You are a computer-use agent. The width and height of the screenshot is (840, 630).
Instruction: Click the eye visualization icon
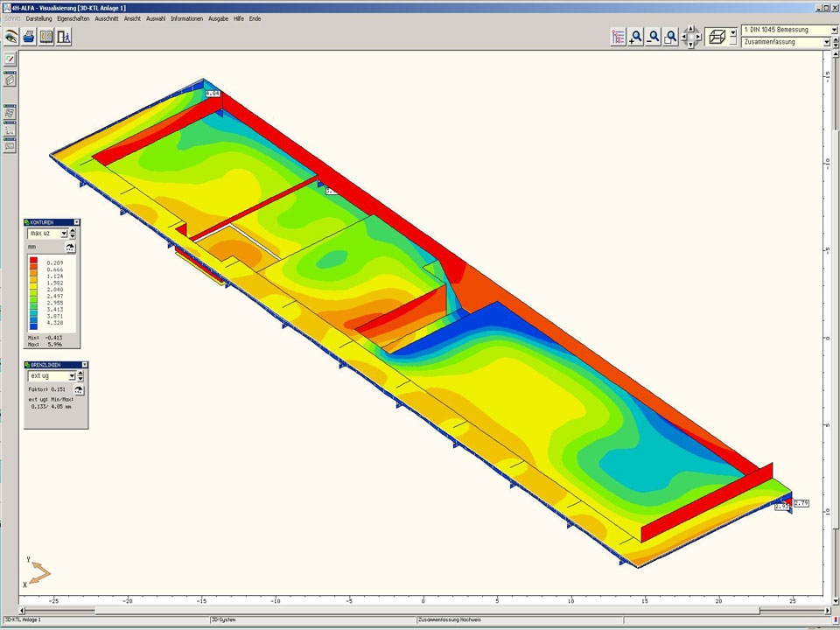[10, 37]
